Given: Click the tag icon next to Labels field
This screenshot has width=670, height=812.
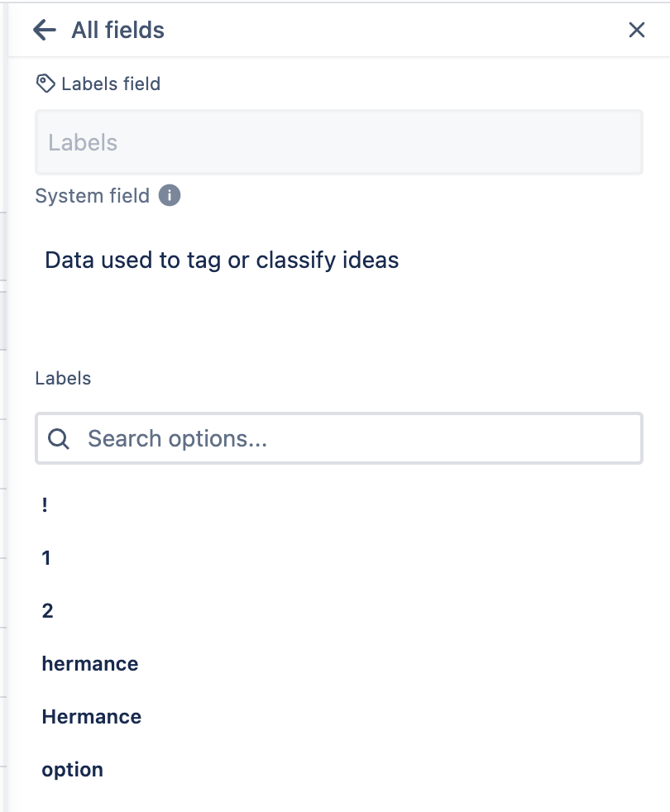Looking at the screenshot, I should pyautogui.click(x=45, y=84).
